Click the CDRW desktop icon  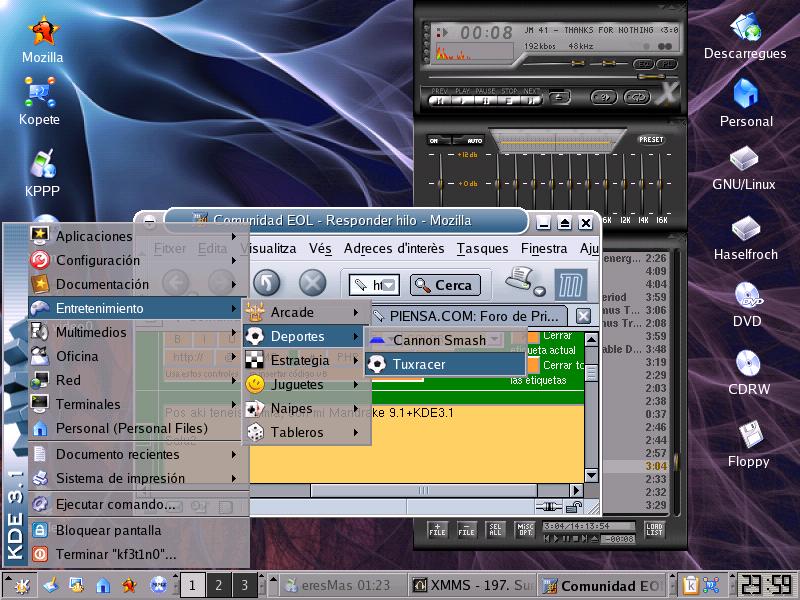(746, 364)
